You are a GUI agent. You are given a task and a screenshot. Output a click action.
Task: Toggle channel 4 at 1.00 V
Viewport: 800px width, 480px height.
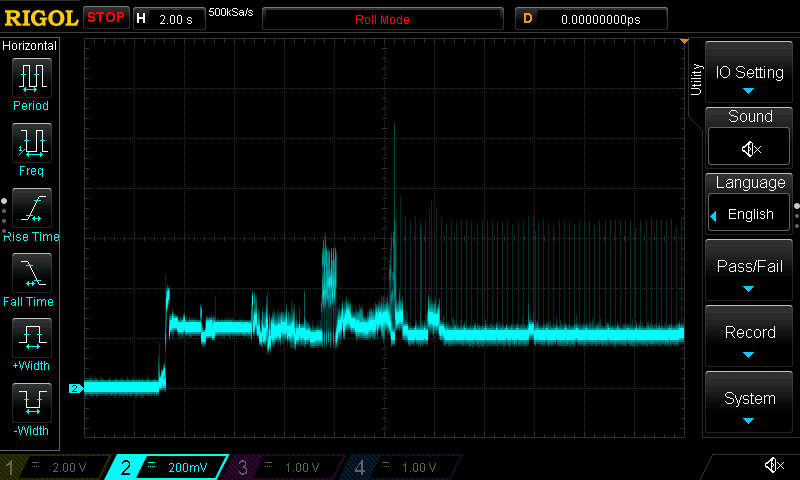400,467
